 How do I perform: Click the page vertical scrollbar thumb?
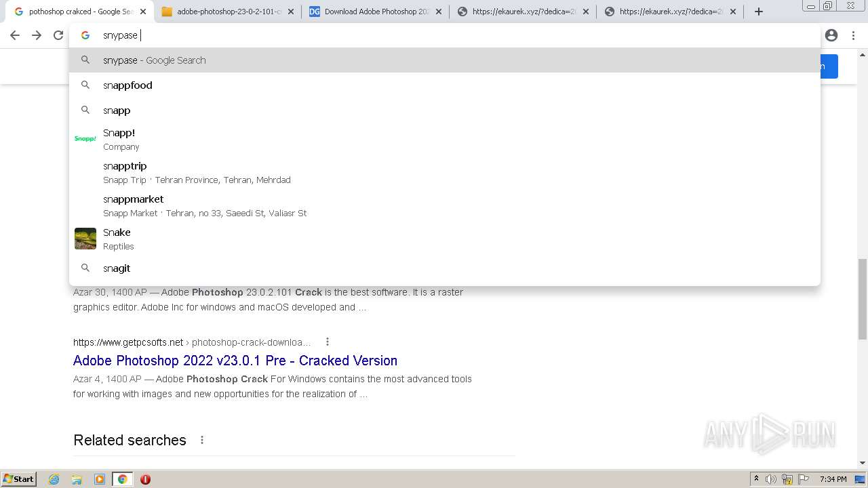tap(863, 299)
